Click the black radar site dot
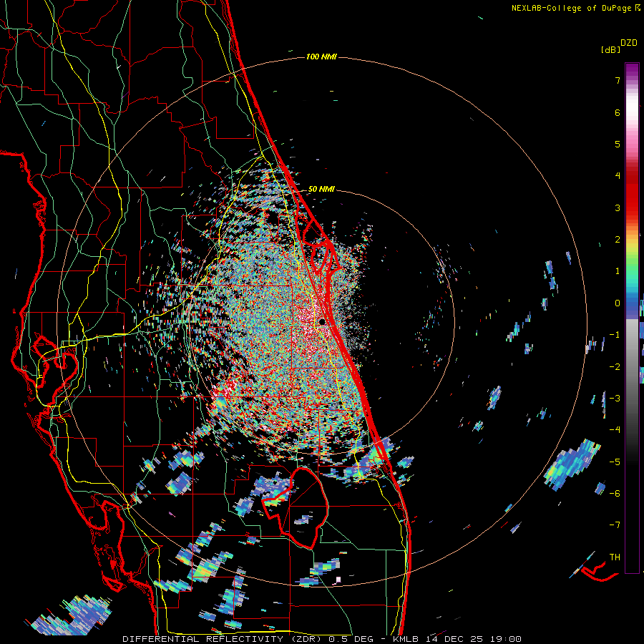The width and height of the screenshot is (644, 644). pos(323,321)
